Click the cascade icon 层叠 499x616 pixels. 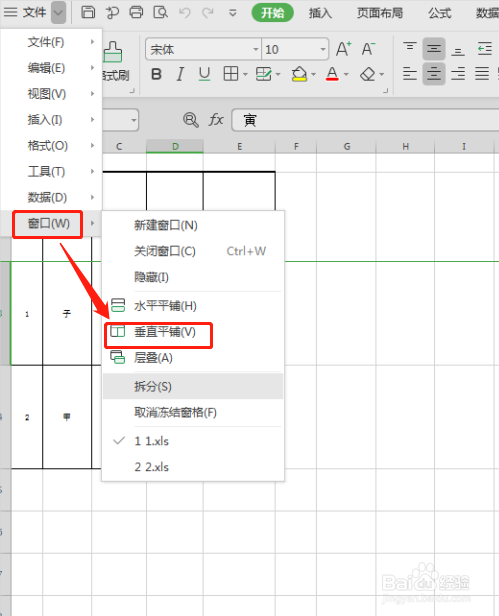(x=117, y=357)
